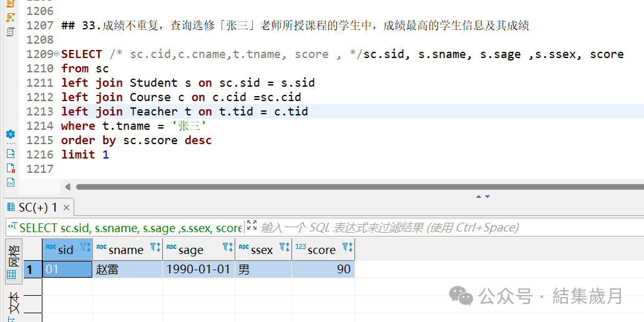
Task: Open filter/sort icon on score column
Action: coord(348,247)
